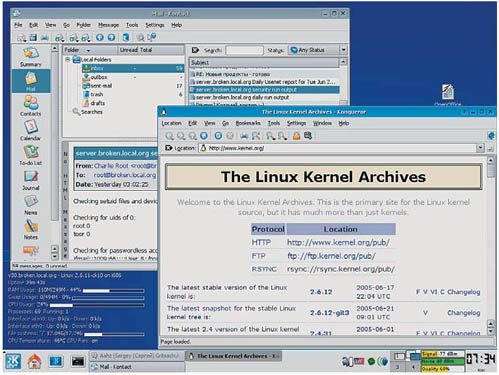Open the Bookmarks menu in Konqueror

pyautogui.click(x=248, y=123)
